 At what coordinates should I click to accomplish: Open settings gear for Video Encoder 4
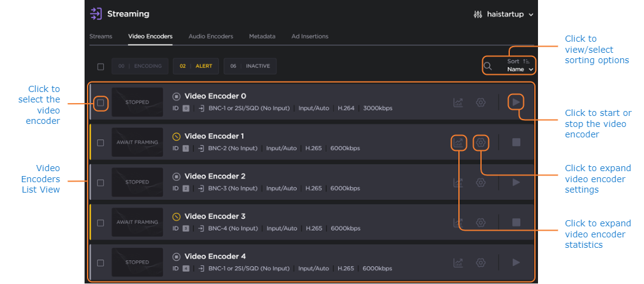[481, 263]
